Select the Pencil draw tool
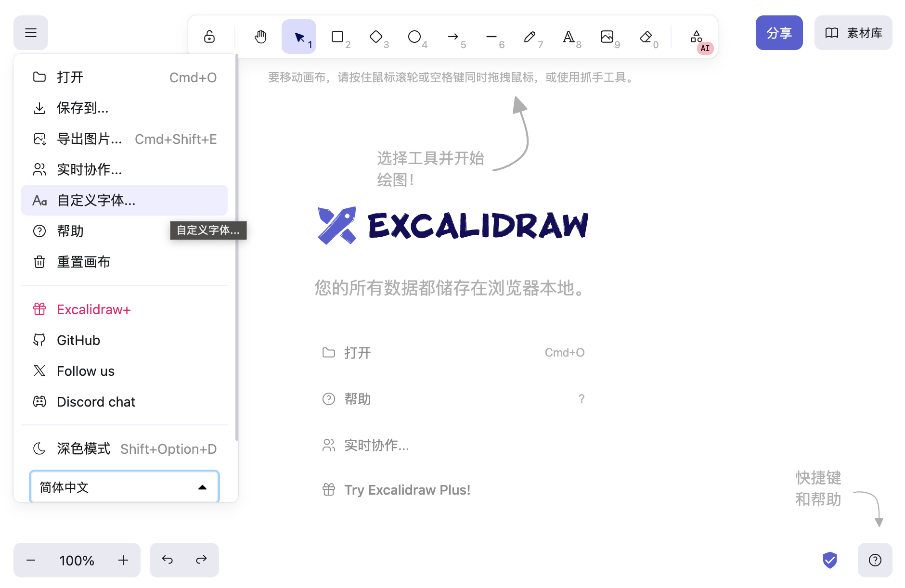This screenshot has width=905, height=588. point(530,37)
